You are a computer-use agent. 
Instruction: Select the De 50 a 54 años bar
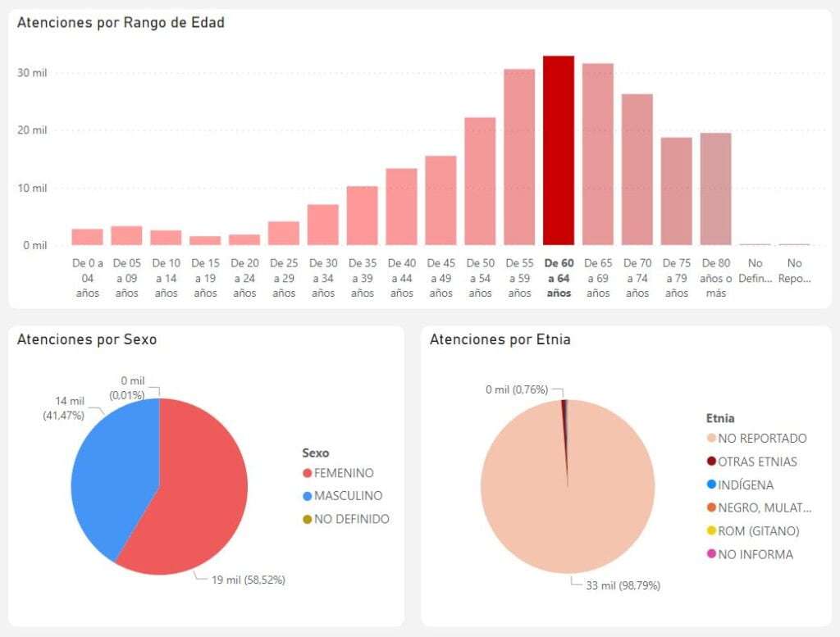click(480, 181)
